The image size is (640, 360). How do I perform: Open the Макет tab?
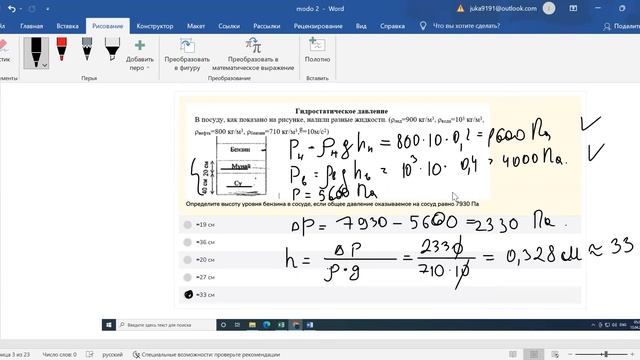point(196,26)
